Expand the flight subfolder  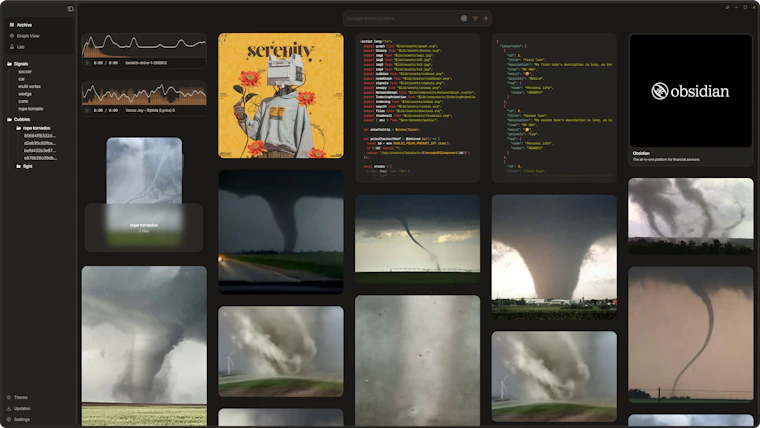pyautogui.click(x=24, y=166)
